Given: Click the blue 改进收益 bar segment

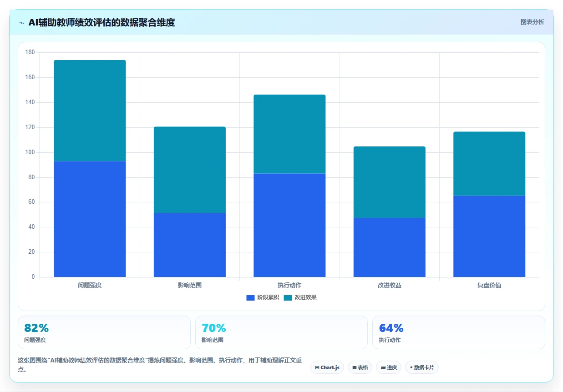Looking at the screenshot, I should pos(389,247).
